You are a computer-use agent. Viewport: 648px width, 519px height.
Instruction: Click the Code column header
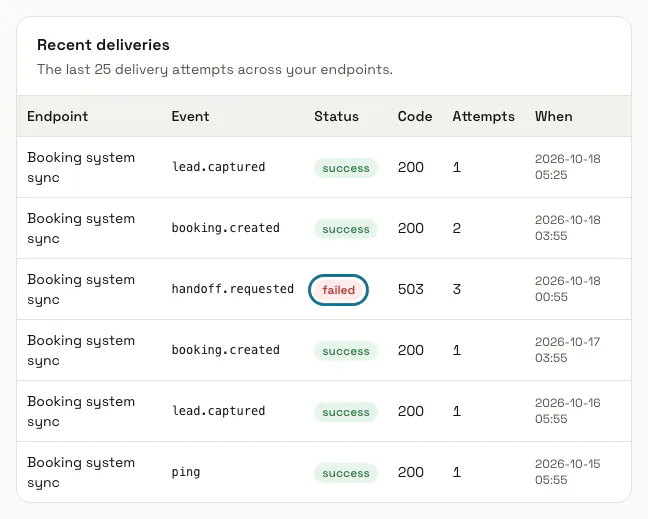pos(415,117)
